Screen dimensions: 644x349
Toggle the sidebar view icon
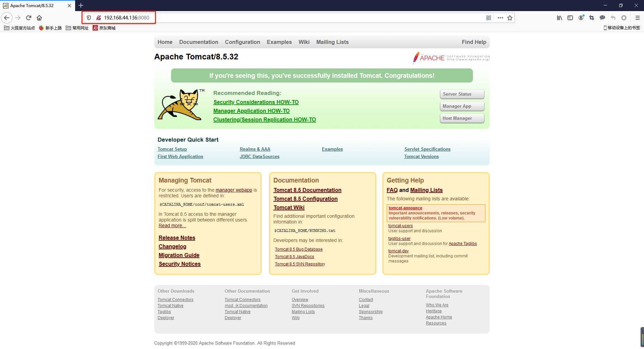tap(570, 18)
